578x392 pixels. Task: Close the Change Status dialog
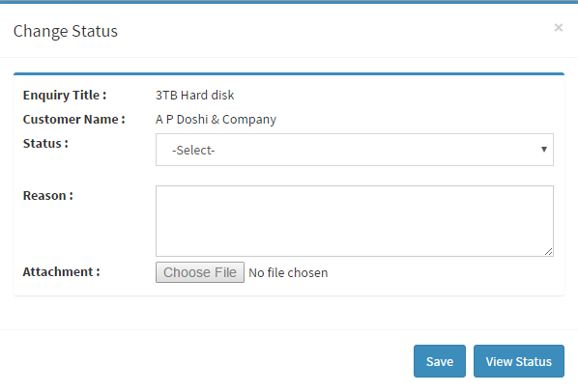coord(558,28)
